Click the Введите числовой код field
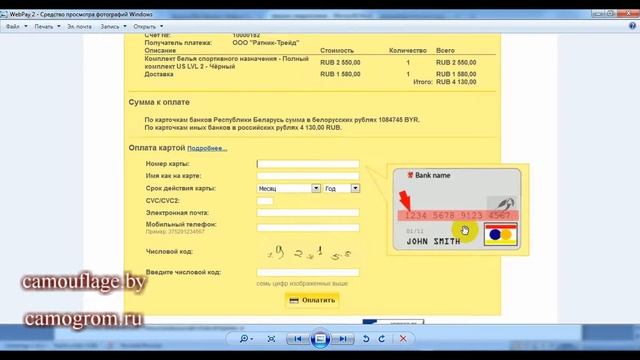 click(308, 272)
